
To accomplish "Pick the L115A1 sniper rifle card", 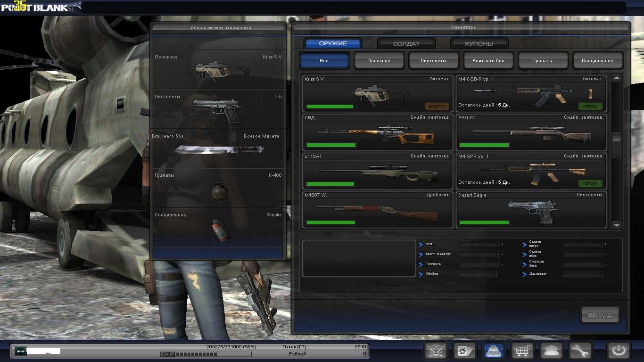I will point(378,171).
